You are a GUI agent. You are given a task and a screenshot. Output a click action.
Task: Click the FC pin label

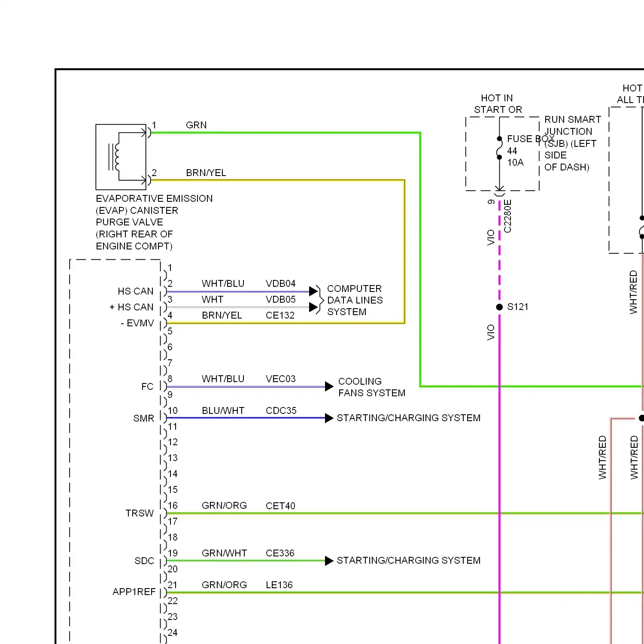(147, 387)
